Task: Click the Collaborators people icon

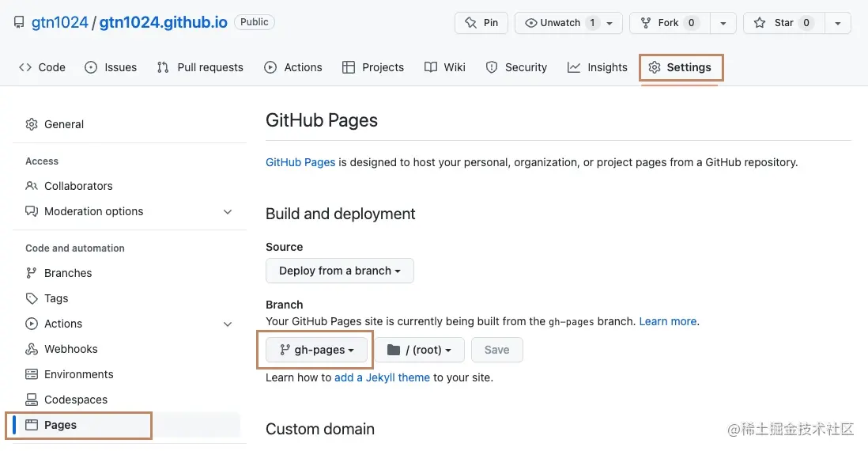Action: coord(32,186)
